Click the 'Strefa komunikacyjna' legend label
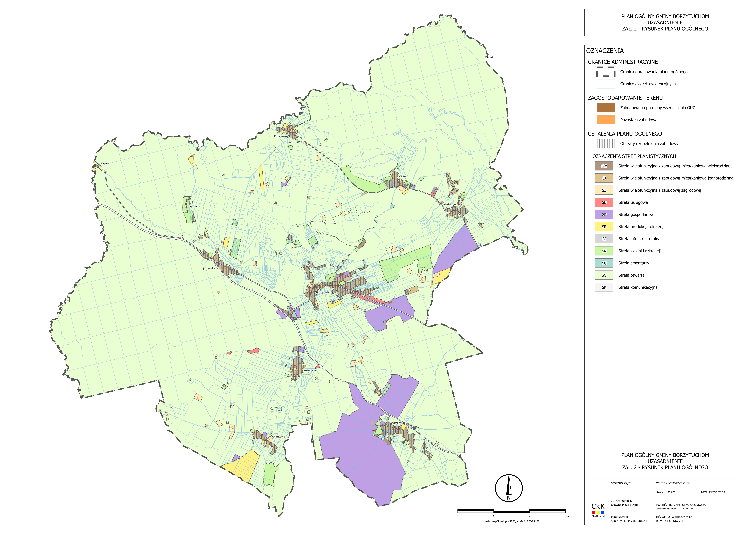This screenshot has width=756, height=534. [638, 287]
